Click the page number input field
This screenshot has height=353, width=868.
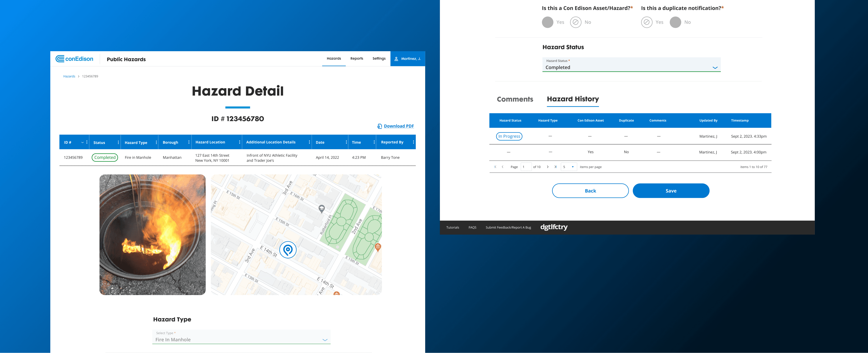pyautogui.click(x=526, y=167)
